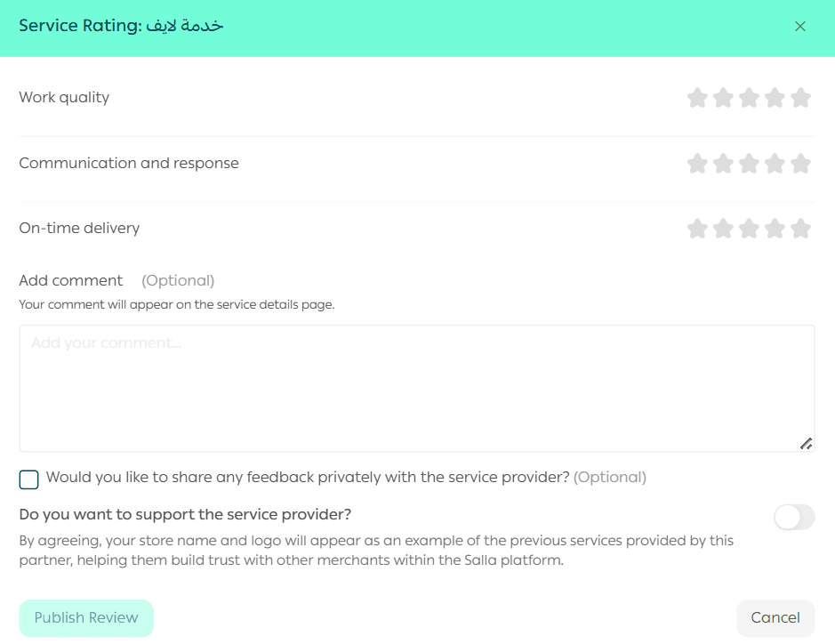This screenshot has width=835, height=644.
Task: Set On-time delivery to five stars
Action: 800,229
